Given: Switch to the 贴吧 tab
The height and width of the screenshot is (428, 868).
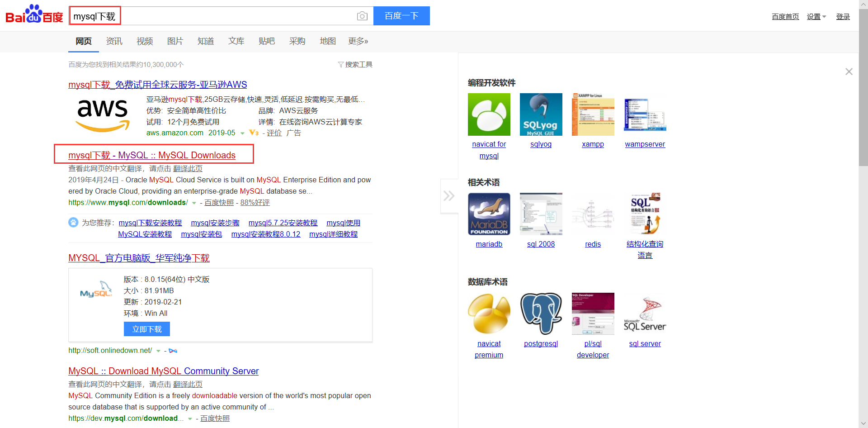Looking at the screenshot, I should tap(267, 41).
